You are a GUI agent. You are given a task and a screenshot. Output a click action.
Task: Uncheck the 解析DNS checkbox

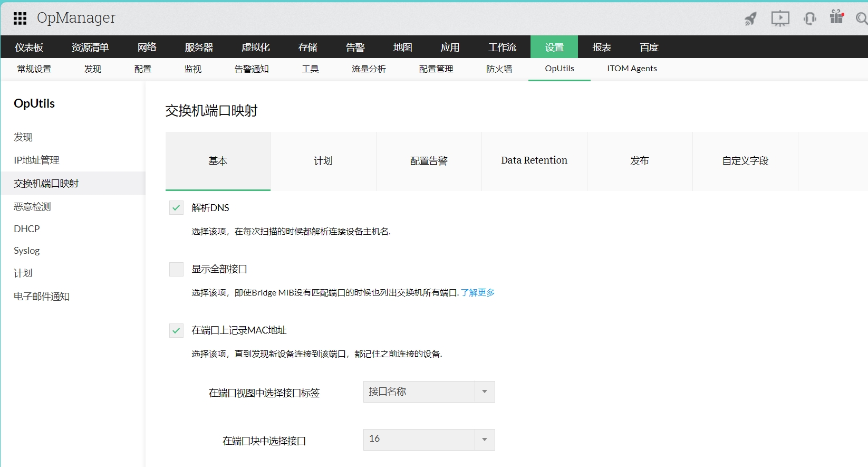click(x=176, y=208)
